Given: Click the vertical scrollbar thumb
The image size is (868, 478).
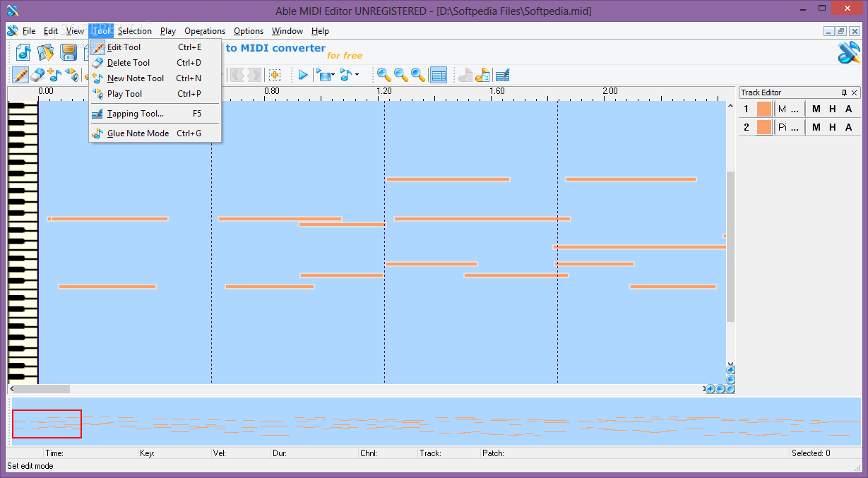Looking at the screenshot, I should pyautogui.click(x=730, y=246).
